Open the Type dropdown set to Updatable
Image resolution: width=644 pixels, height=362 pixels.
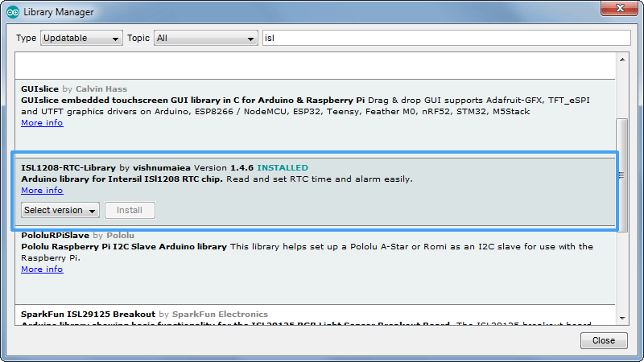(x=81, y=38)
